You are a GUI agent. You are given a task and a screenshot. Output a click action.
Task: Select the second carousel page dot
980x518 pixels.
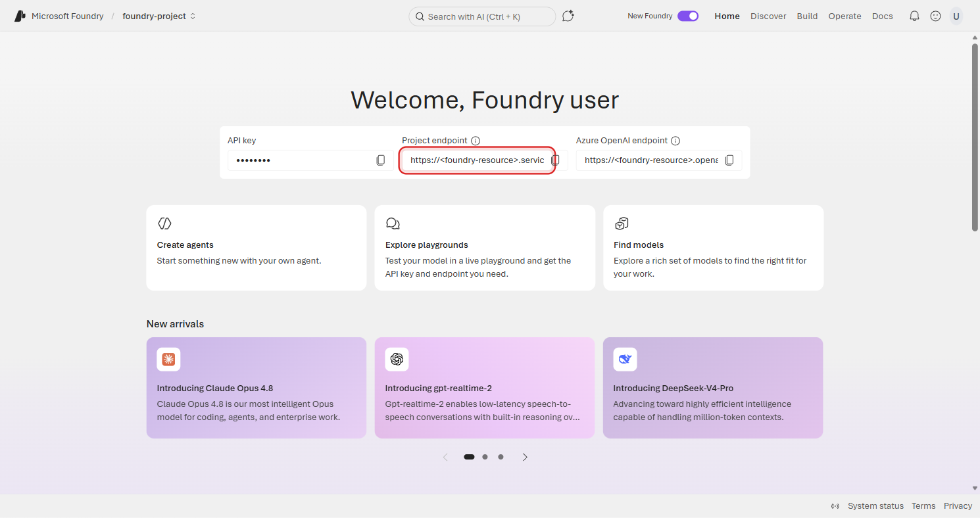pos(485,457)
